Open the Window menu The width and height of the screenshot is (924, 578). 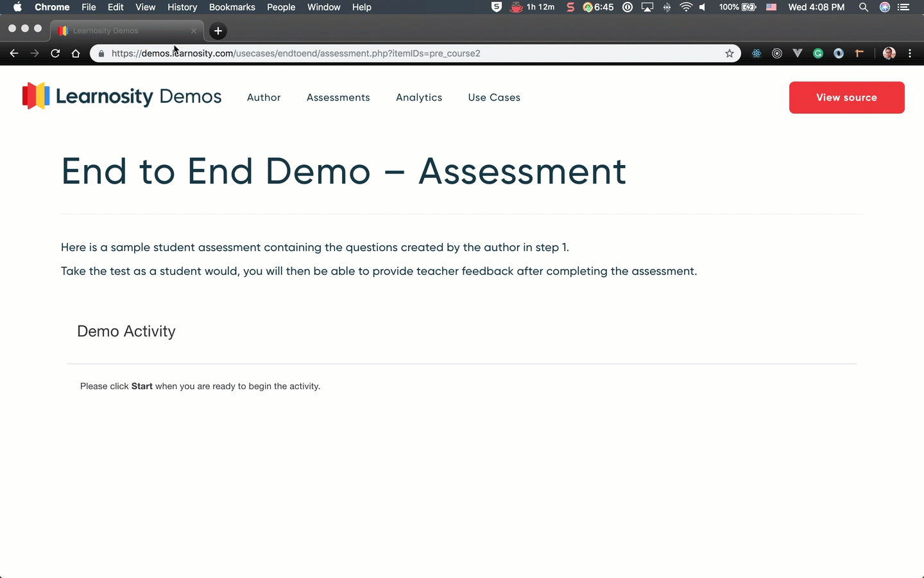324,7
